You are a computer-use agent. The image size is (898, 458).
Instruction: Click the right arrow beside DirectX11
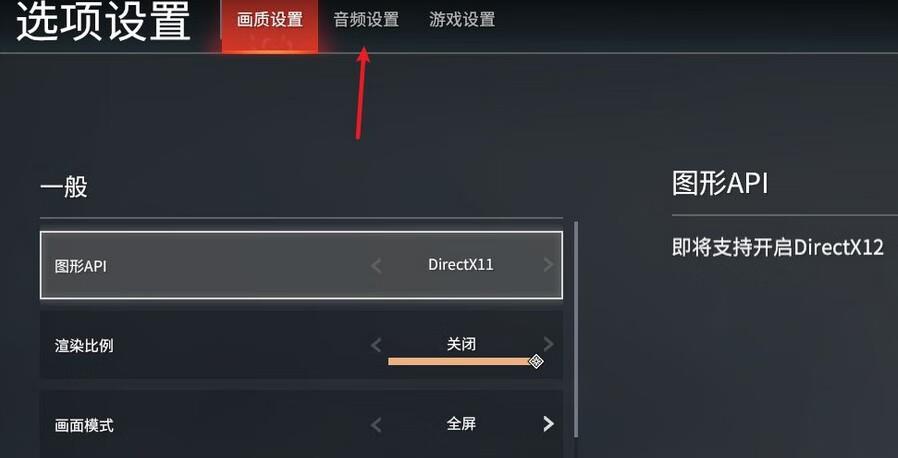(x=548, y=265)
